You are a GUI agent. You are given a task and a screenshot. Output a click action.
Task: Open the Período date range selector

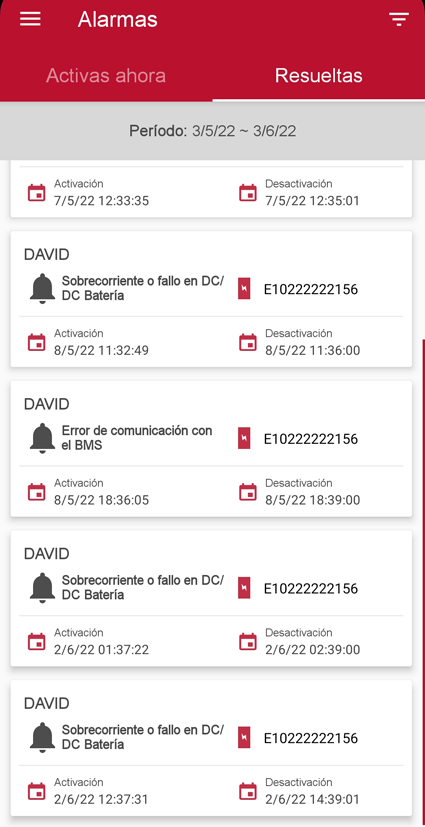point(212,131)
